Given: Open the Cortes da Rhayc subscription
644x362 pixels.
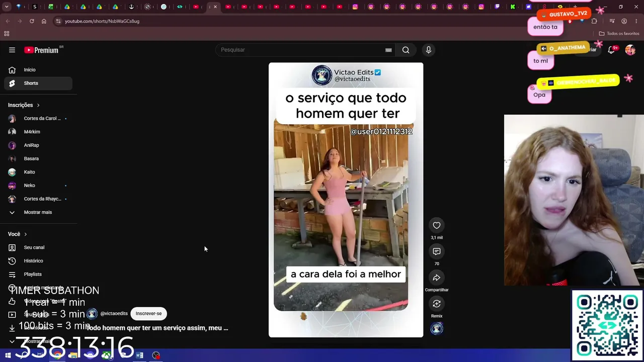Looking at the screenshot, I should click(x=38, y=199).
